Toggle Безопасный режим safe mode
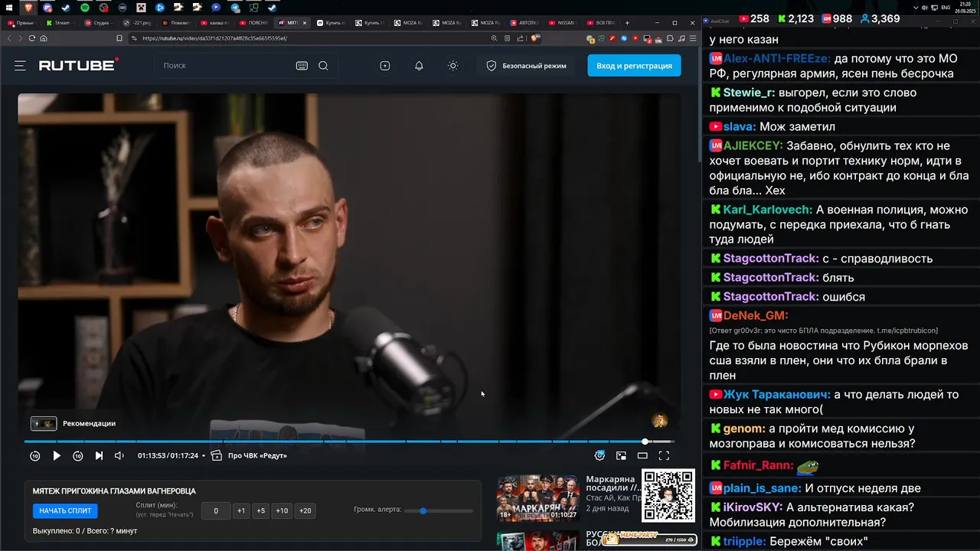 tap(526, 66)
